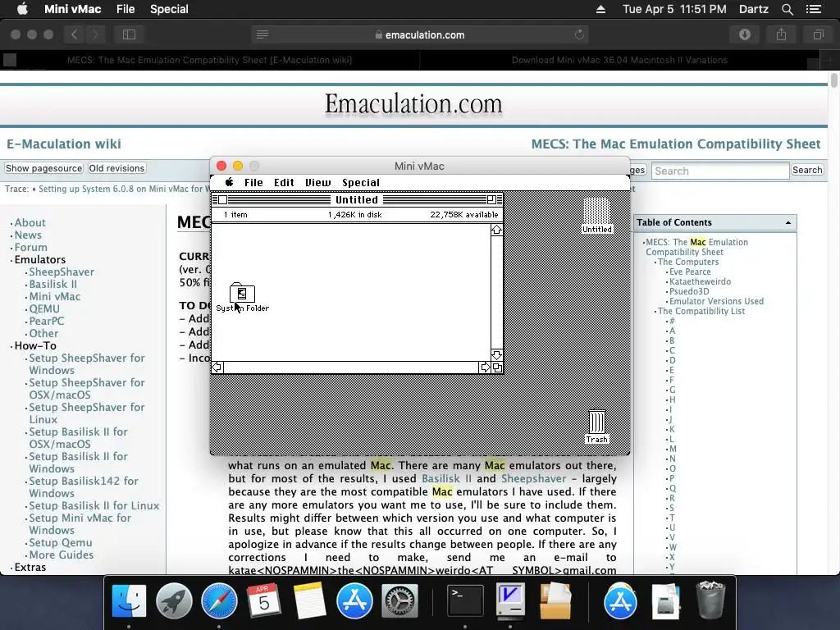Open the macOS Special menu
This screenshot has width=840, height=630.
coord(169,9)
